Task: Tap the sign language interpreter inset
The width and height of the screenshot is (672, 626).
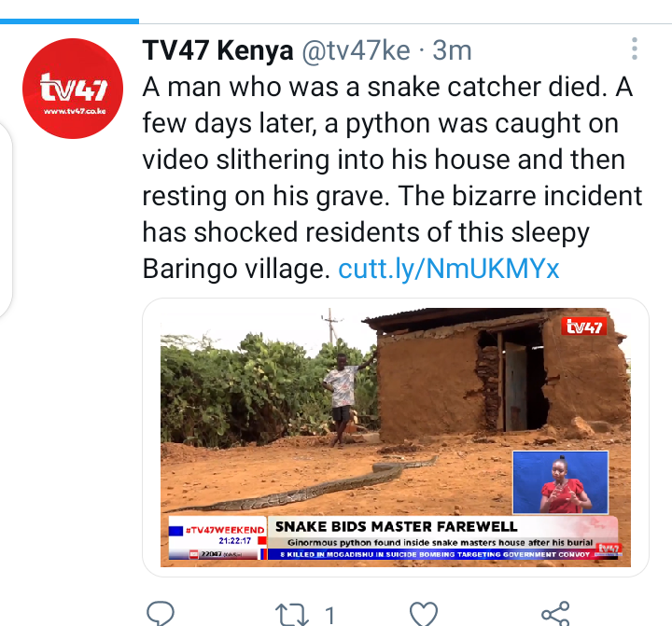Action: pos(561,482)
